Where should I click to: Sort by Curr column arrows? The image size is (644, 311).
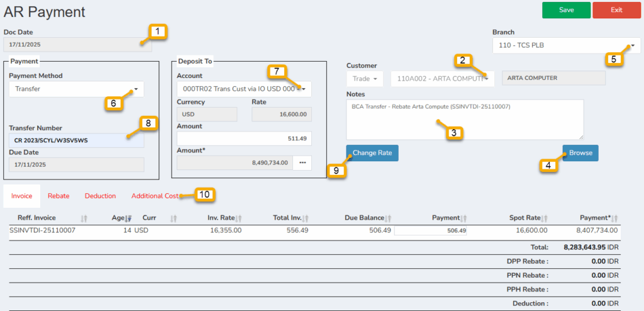(174, 218)
